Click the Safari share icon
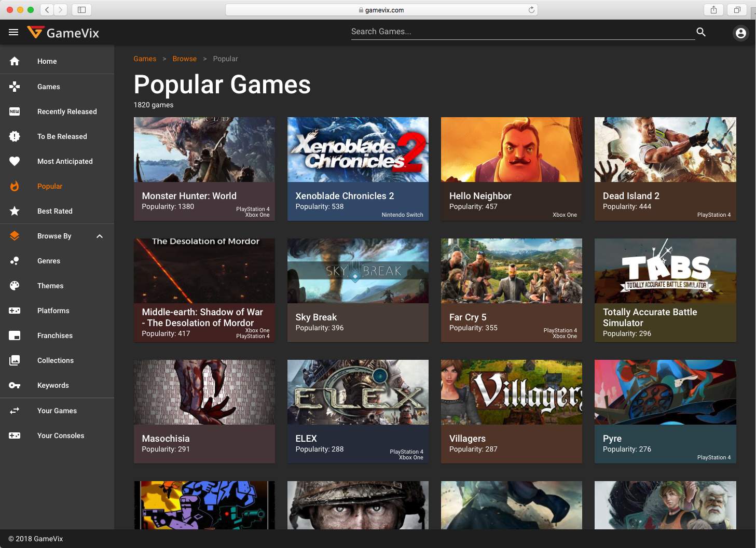 coord(713,10)
